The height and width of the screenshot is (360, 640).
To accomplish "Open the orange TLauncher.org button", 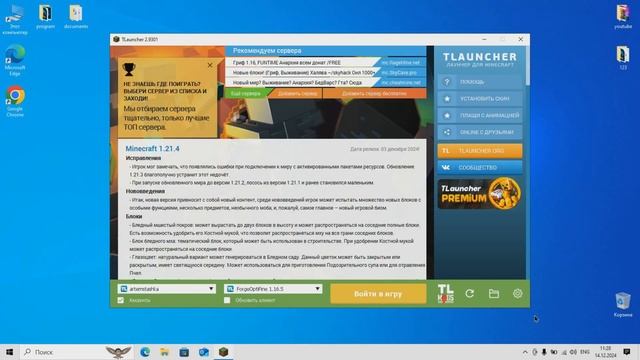I will pos(480,151).
